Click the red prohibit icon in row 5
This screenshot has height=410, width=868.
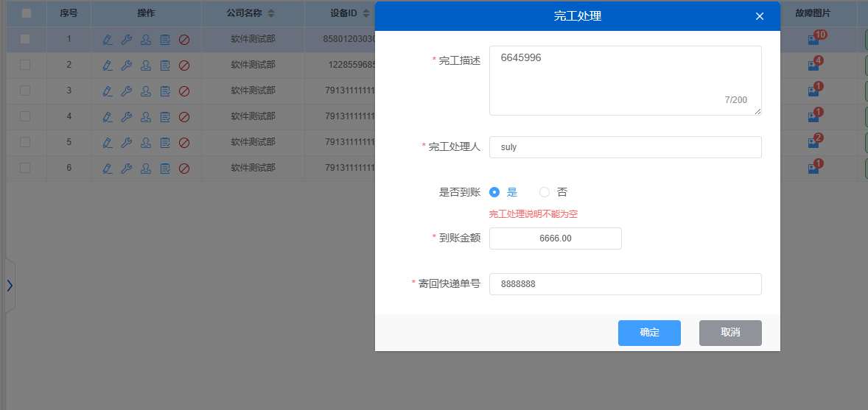(x=184, y=142)
